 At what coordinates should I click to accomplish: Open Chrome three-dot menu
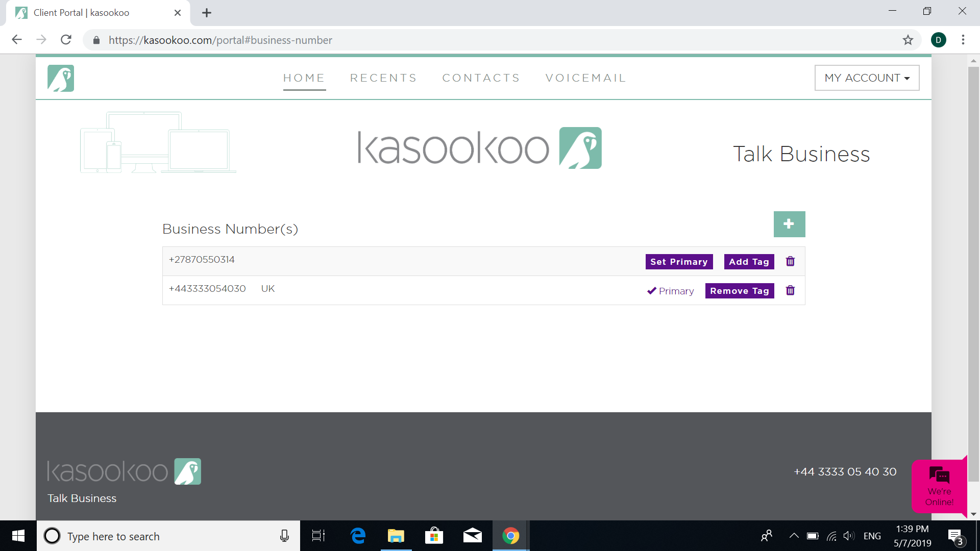coord(963,40)
